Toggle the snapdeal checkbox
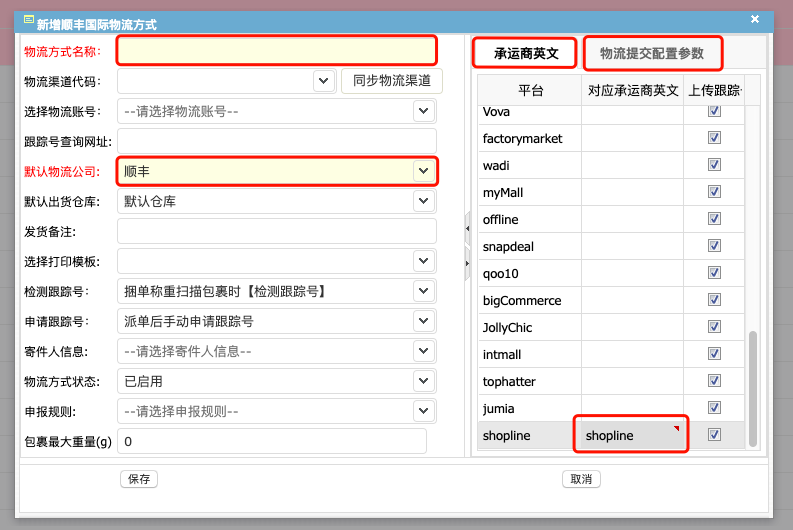The height and width of the screenshot is (530, 793). 714,245
